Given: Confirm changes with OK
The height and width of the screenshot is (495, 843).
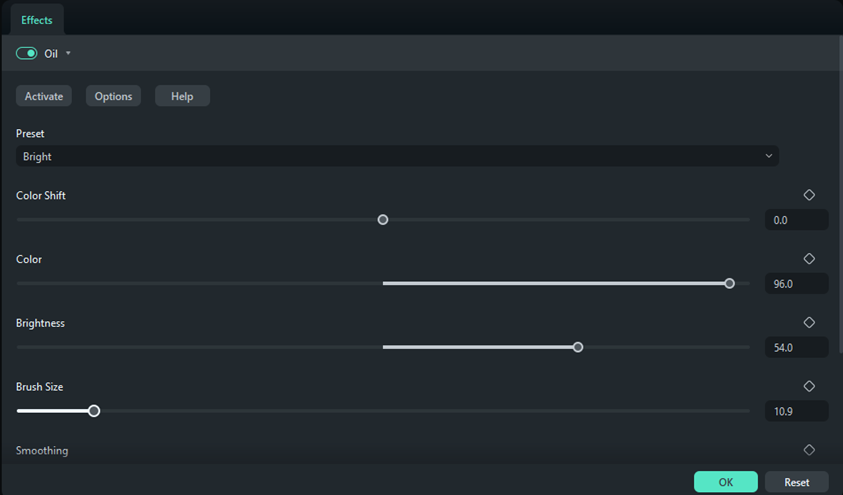Looking at the screenshot, I should (x=725, y=482).
